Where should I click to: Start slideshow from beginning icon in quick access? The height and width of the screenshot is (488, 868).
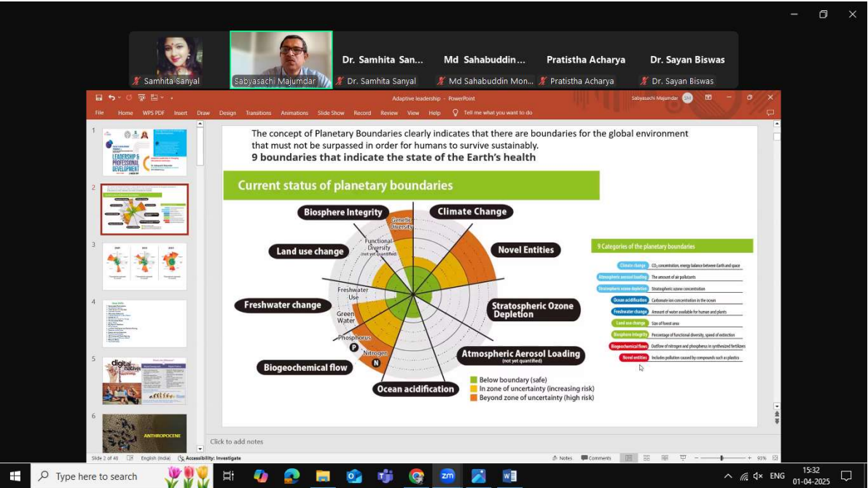(141, 98)
